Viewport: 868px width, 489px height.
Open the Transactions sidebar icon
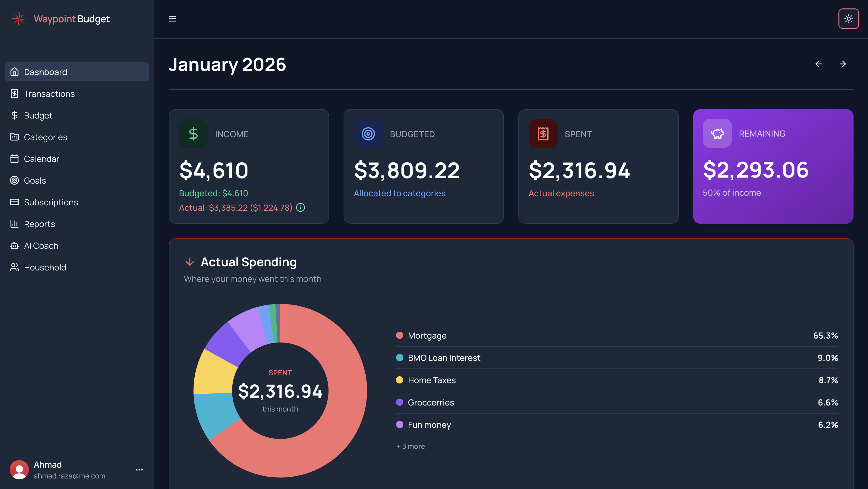[x=14, y=94]
